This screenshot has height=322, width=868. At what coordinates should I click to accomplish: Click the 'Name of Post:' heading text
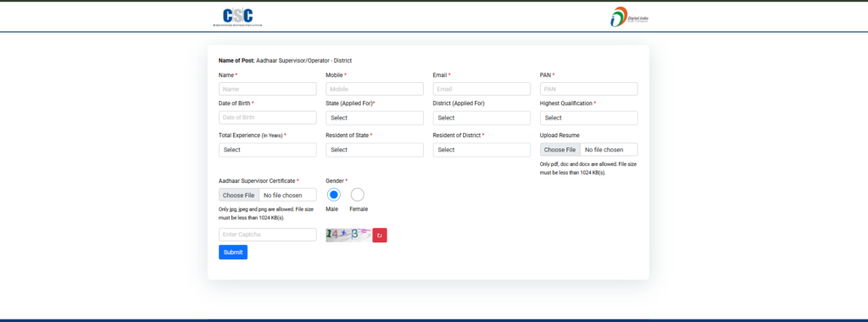coord(236,60)
